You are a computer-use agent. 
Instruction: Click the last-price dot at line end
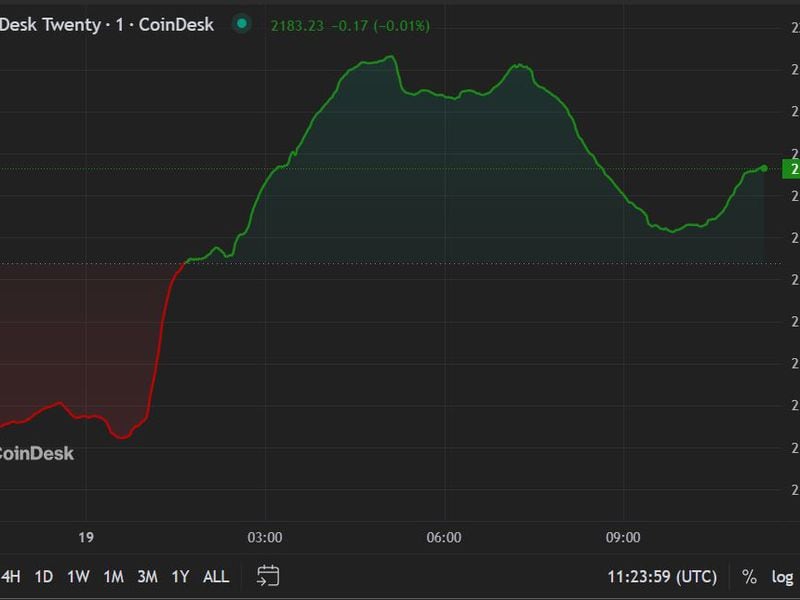764,168
